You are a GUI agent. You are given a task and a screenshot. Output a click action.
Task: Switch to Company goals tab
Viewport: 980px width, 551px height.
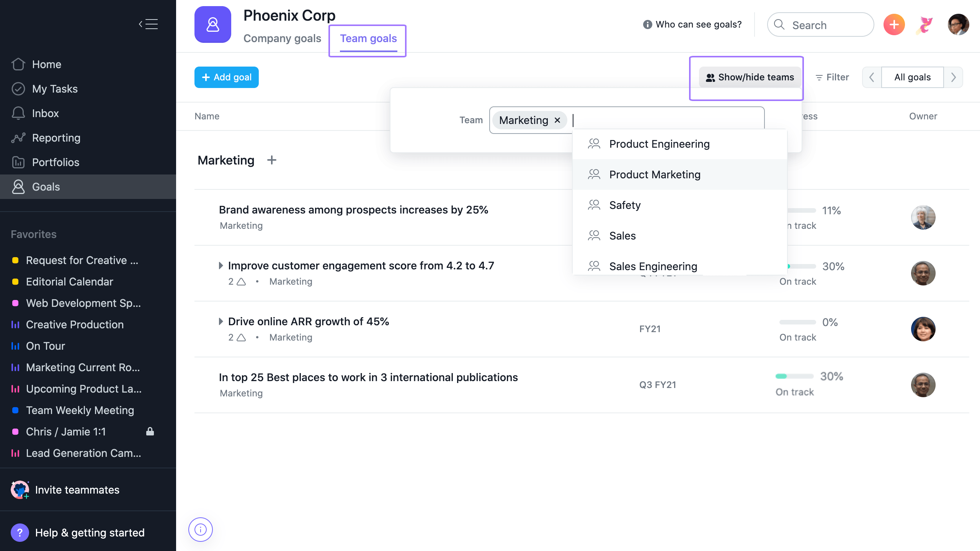pos(282,38)
